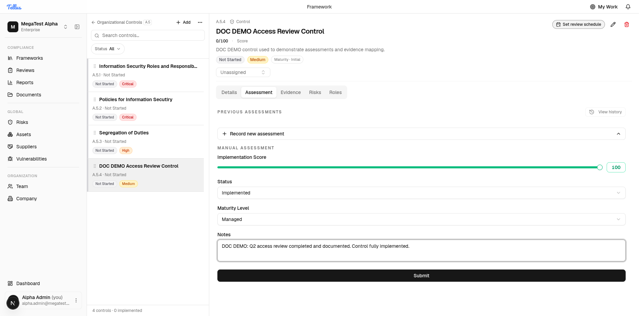The height and width of the screenshot is (316, 644).
Task: Open the Maturity Level Managed dropdown
Action: pos(422,219)
